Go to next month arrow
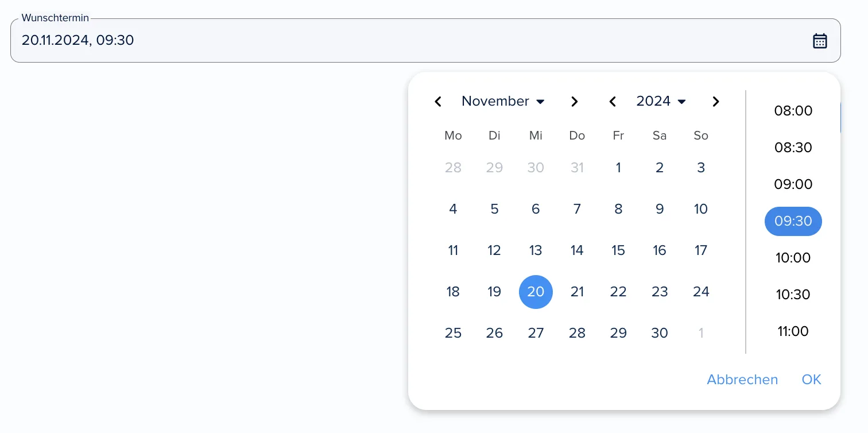 click(x=574, y=102)
